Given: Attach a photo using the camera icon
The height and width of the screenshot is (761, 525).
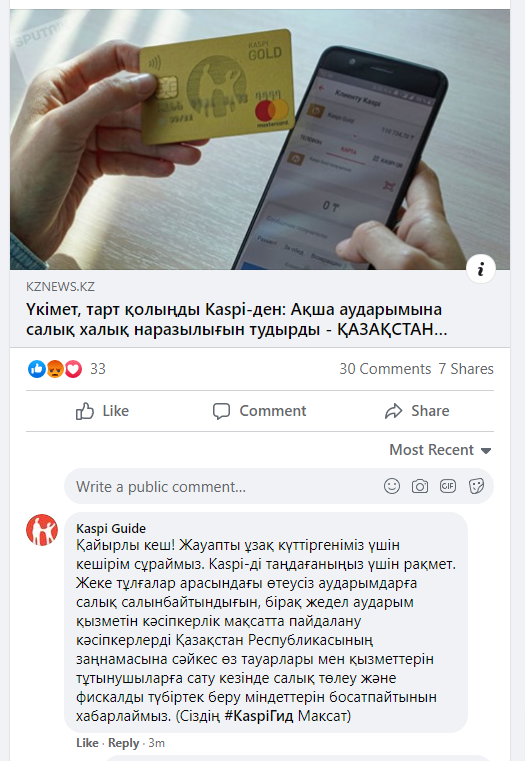Looking at the screenshot, I should click(x=420, y=486).
